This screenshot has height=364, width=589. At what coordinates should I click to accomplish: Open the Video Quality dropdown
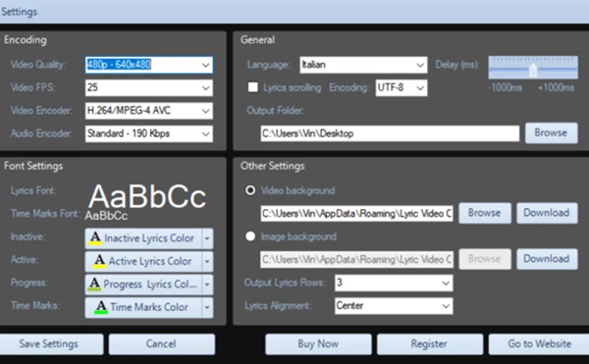(149, 65)
